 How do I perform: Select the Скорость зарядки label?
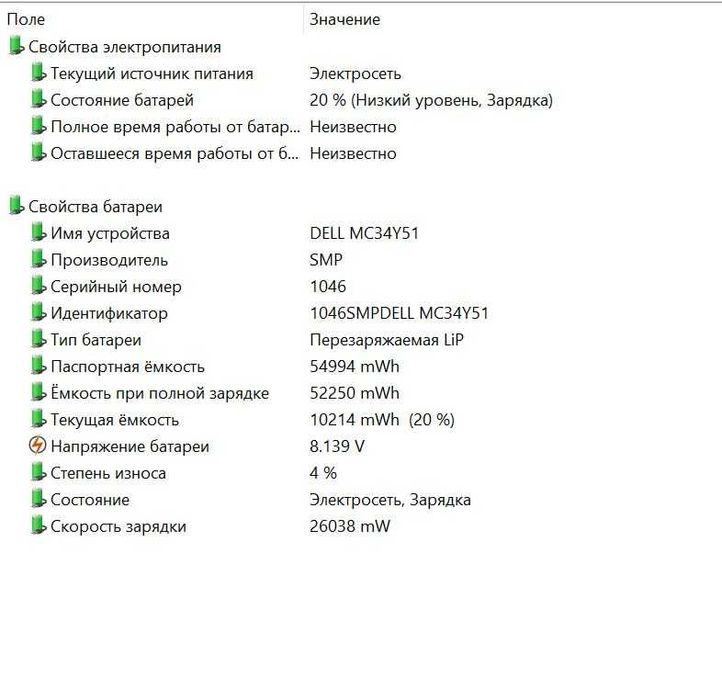coord(118,527)
